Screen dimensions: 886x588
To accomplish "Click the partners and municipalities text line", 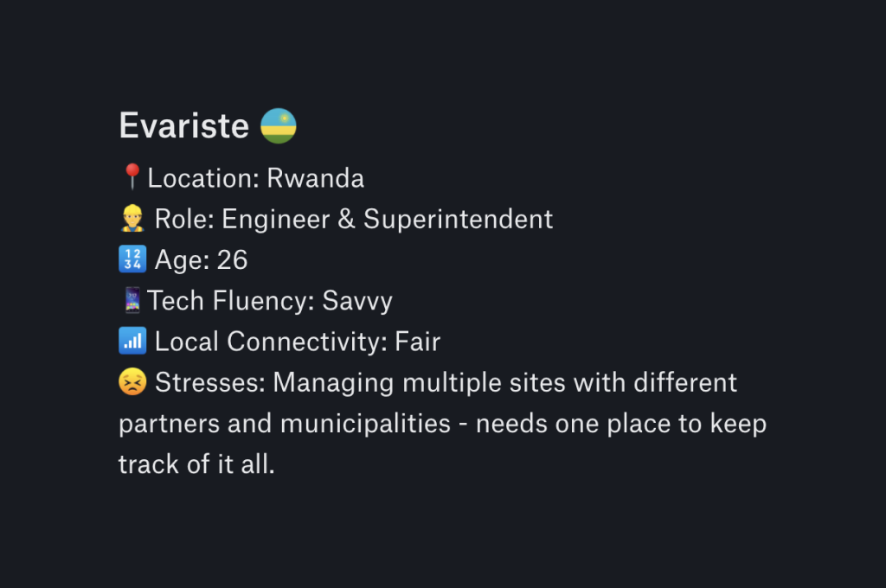I will (442, 424).
